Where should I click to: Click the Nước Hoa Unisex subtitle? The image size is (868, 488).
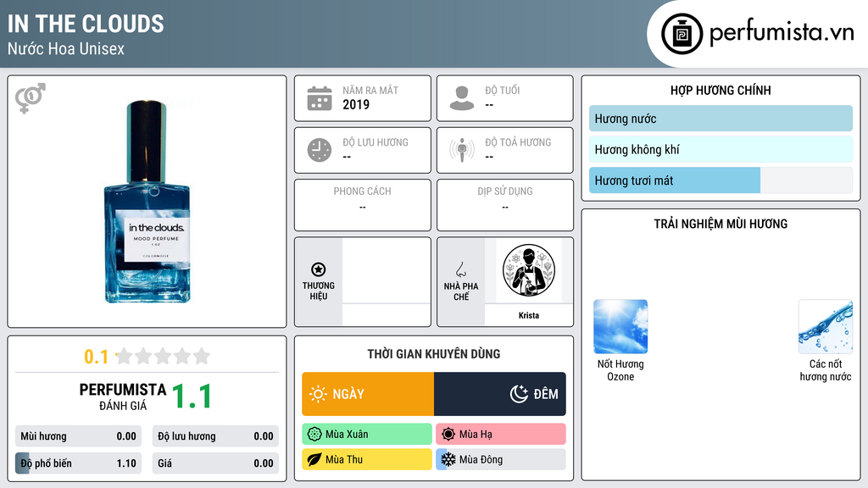66,48
